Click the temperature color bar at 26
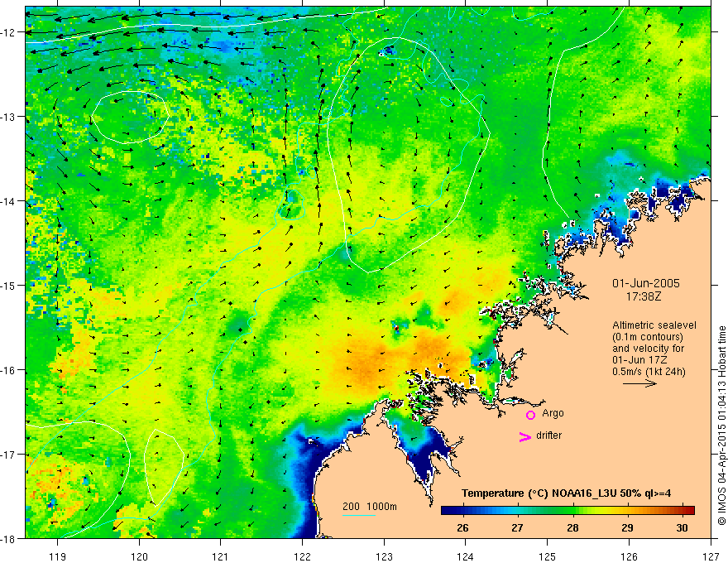 pos(462,510)
